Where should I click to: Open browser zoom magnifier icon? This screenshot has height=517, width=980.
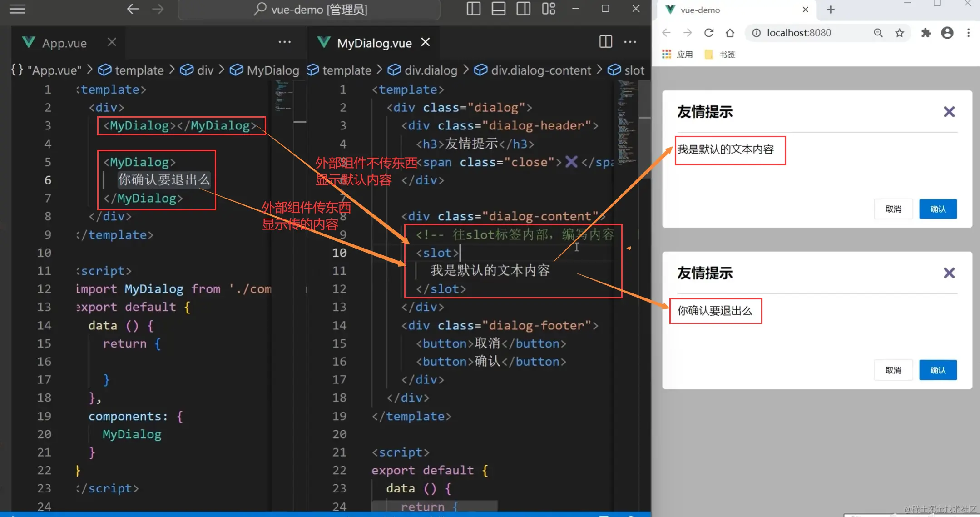(878, 33)
